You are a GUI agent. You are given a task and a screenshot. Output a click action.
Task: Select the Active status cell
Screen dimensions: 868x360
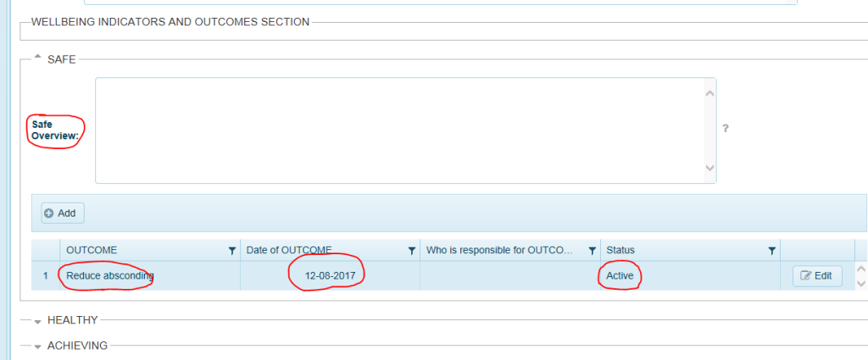(620, 276)
